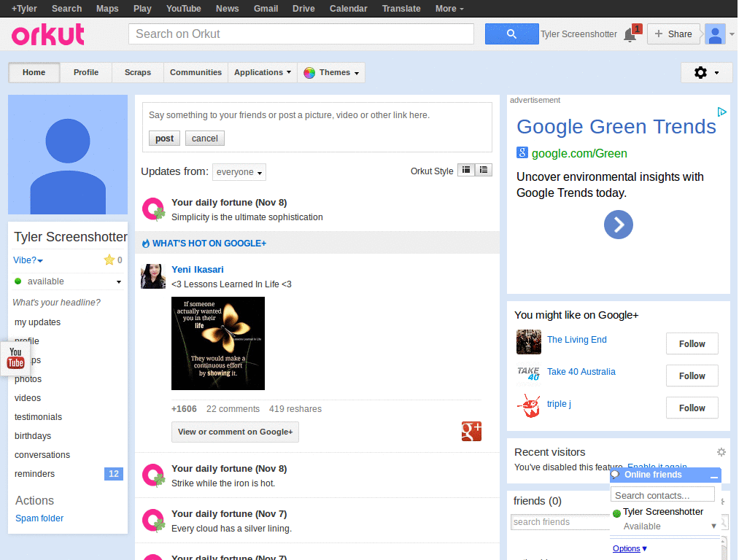Open the Scraps tab

pyautogui.click(x=138, y=72)
